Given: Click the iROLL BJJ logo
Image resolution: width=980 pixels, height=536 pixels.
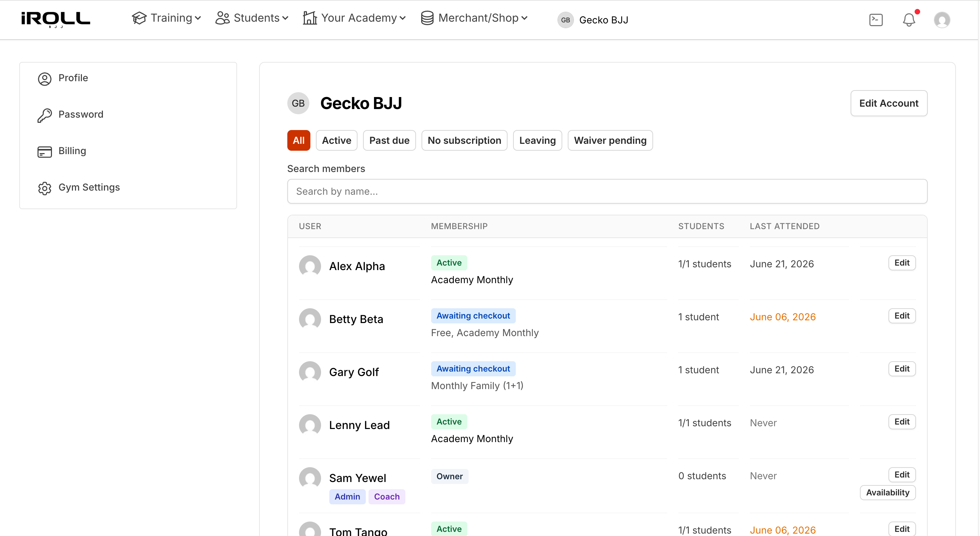Looking at the screenshot, I should [55, 19].
